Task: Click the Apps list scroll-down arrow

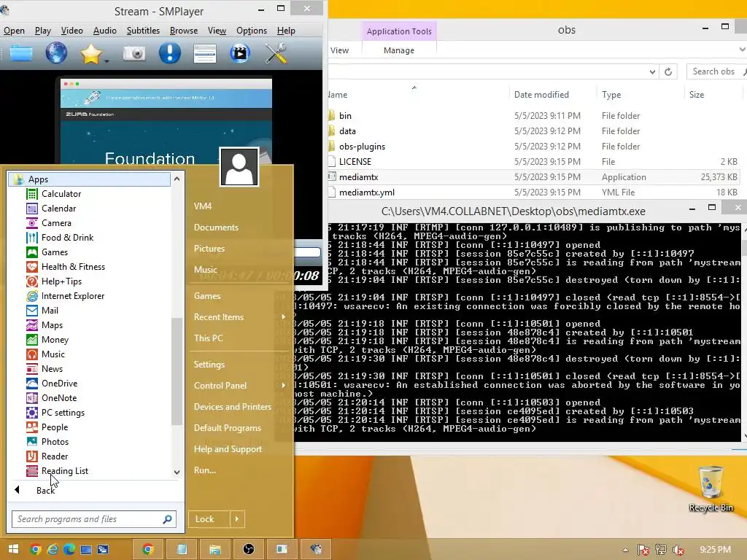Action: tap(177, 472)
